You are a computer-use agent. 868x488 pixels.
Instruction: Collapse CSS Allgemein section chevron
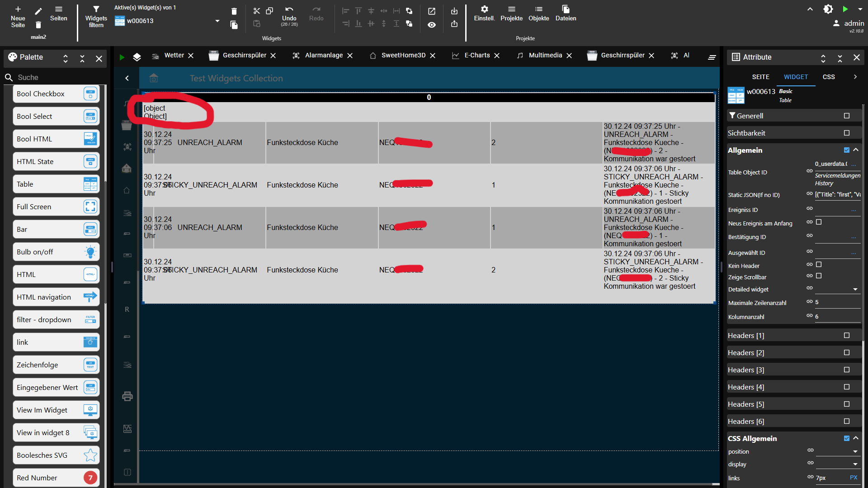pyautogui.click(x=856, y=438)
